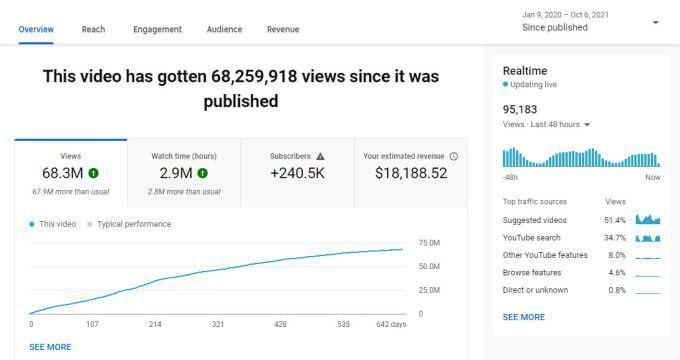The height and width of the screenshot is (360, 680).
Task: Click the 'Direct or unknown' traffic source
Action: click(x=535, y=290)
